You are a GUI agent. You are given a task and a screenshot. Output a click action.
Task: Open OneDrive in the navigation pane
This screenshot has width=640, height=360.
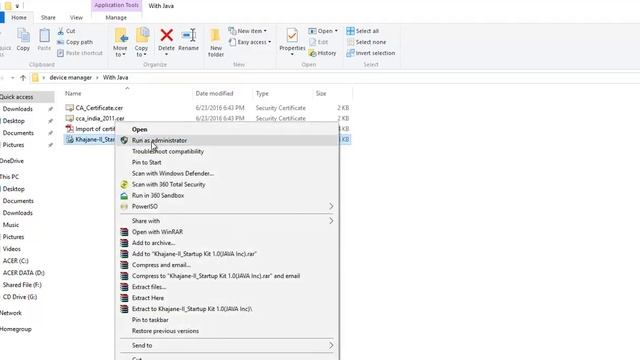(12, 161)
